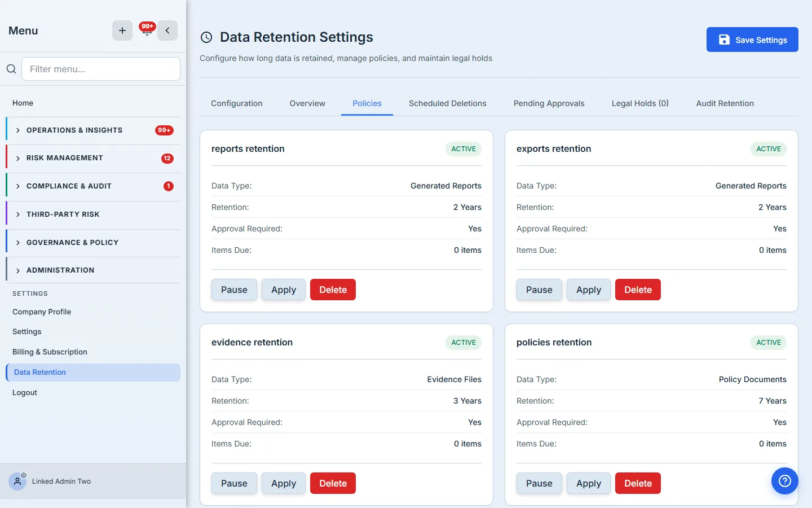Go to the Audit Retention tab
Screen dimensions: 812x508
[x=725, y=103]
